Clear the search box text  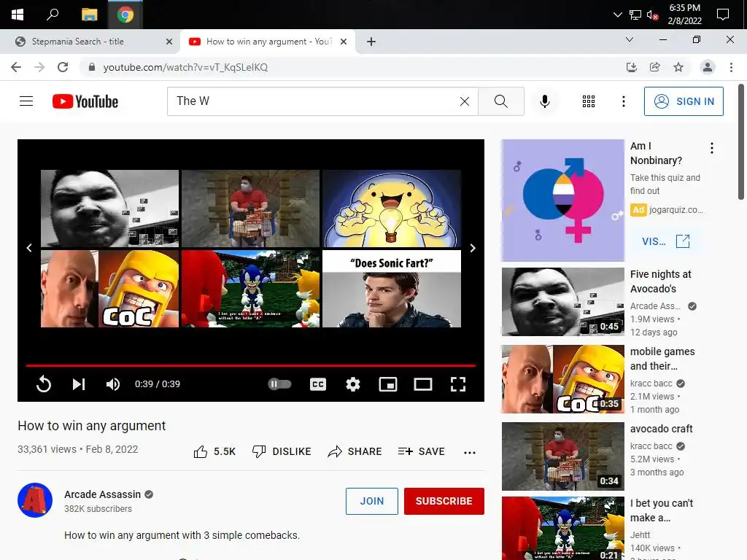point(465,101)
